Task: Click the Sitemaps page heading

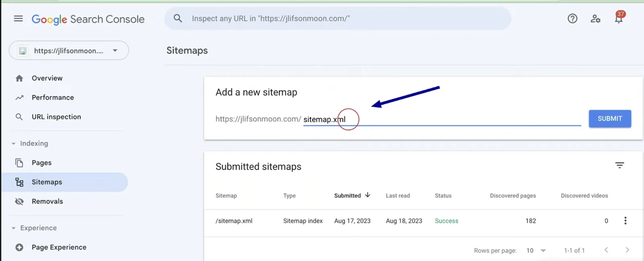Action: tap(187, 50)
